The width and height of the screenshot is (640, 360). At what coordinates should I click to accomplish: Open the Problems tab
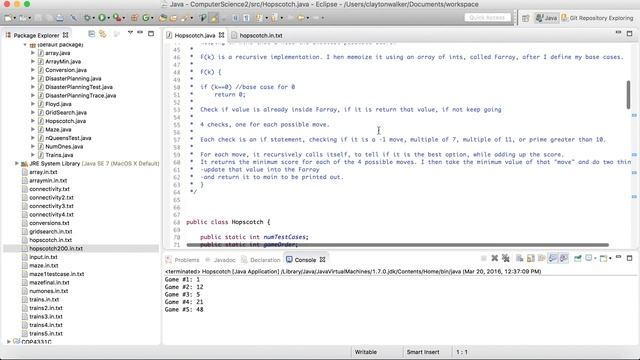(x=187, y=260)
